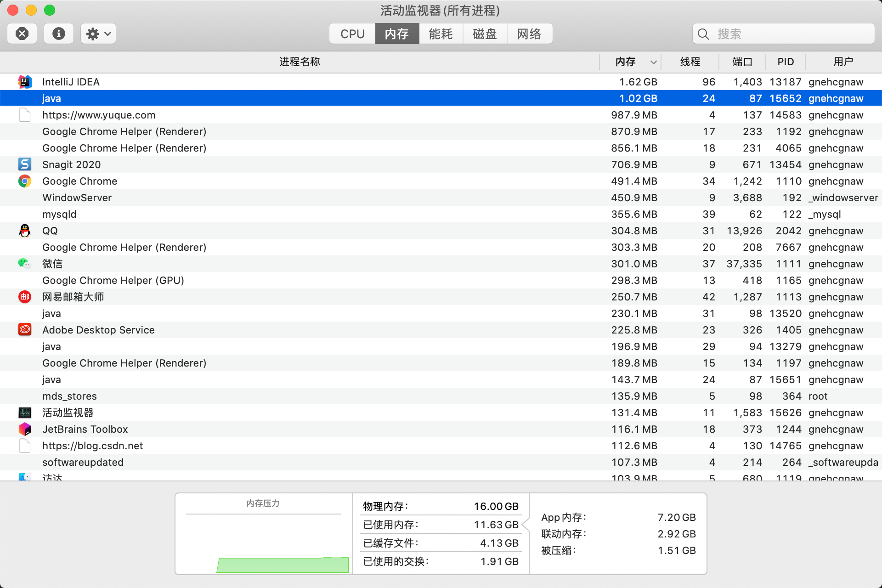Sort by 端口 column header
882x588 pixels.
coord(742,62)
